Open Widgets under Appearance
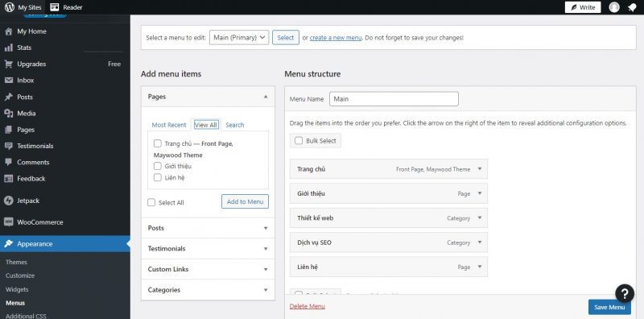Screen dimensions: 644x319 (17, 289)
